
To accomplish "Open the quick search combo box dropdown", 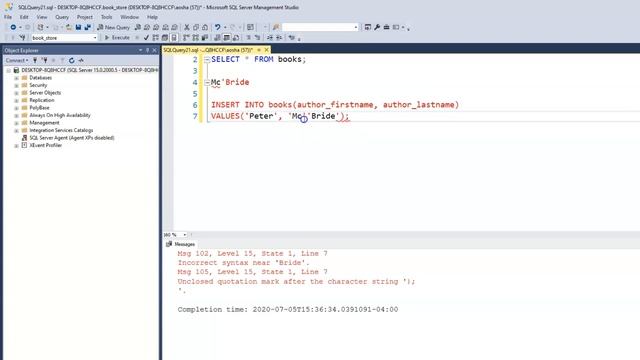I will (356, 27).
